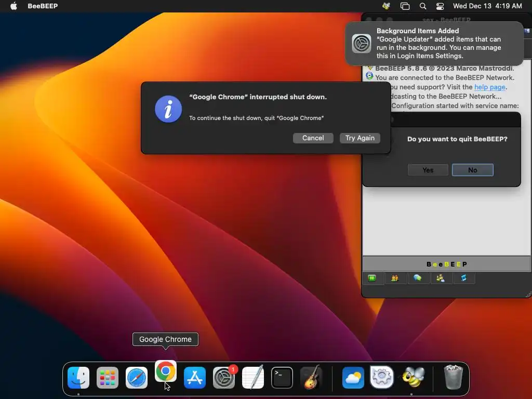
Task: Select the chat bubbles tab in BeeBEEP
Action: (418, 278)
